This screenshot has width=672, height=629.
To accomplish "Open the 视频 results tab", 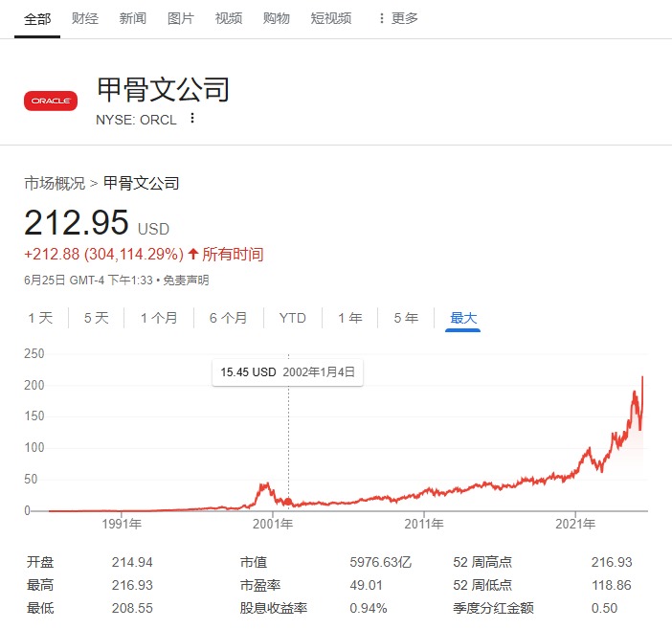I will [x=229, y=18].
